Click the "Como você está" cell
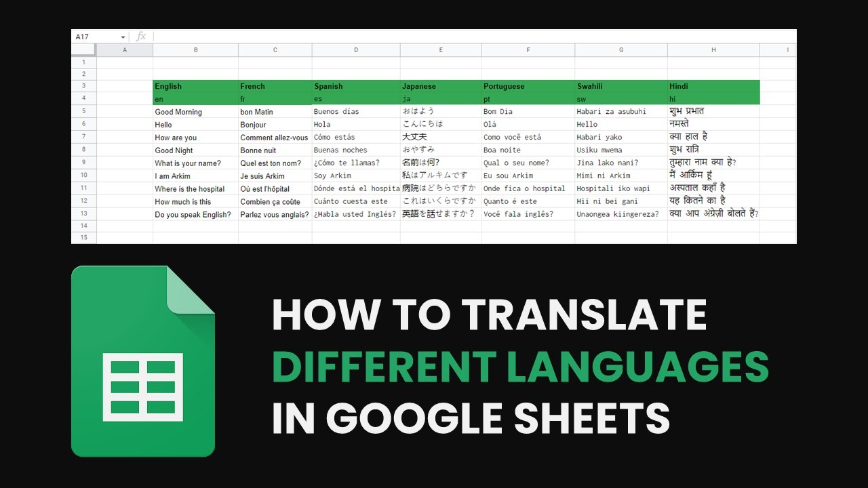The width and height of the screenshot is (868, 488). pyautogui.click(x=528, y=138)
